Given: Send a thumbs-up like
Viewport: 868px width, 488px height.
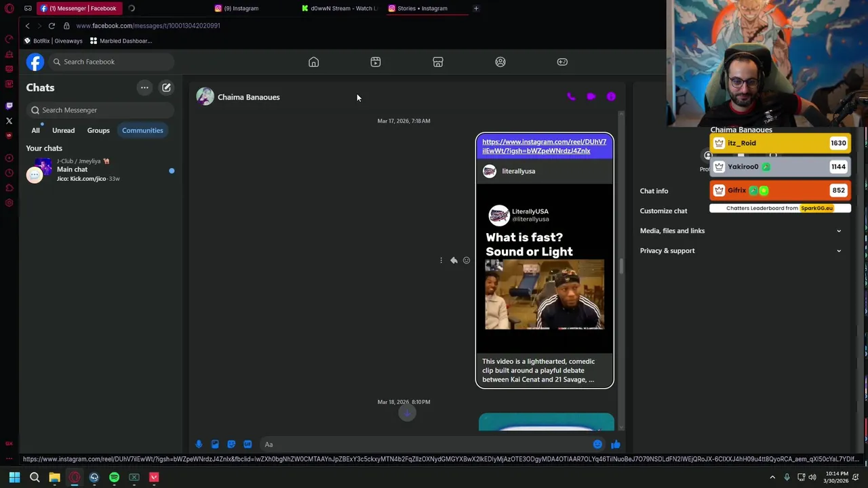Looking at the screenshot, I should 615,445.
